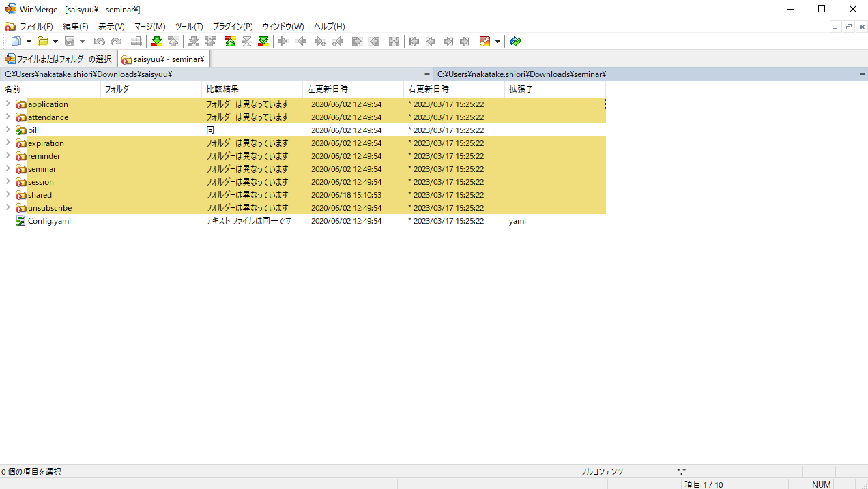Click the Next Difference green arrow icon
The image size is (868, 489).
(156, 42)
